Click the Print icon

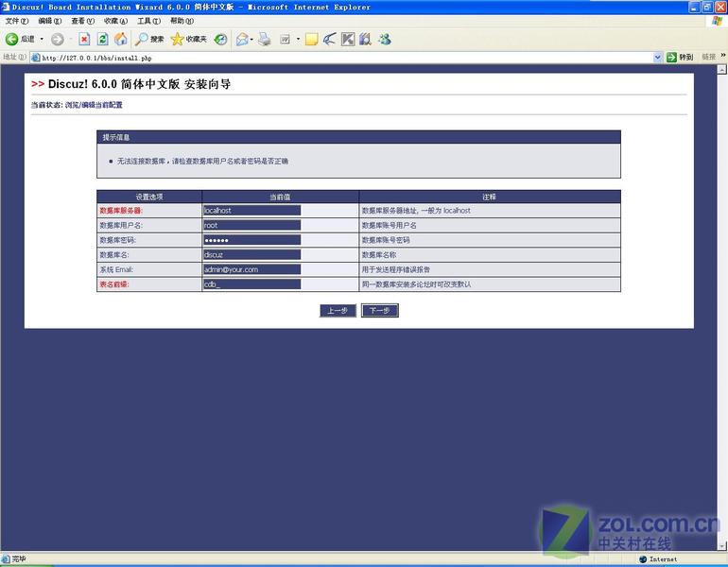[265, 40]
